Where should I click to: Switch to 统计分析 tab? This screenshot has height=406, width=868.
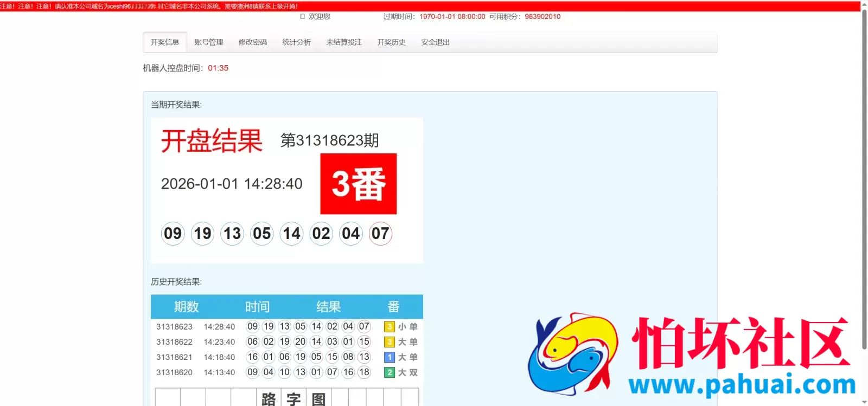pyautogui.click(x=297, y=42)
